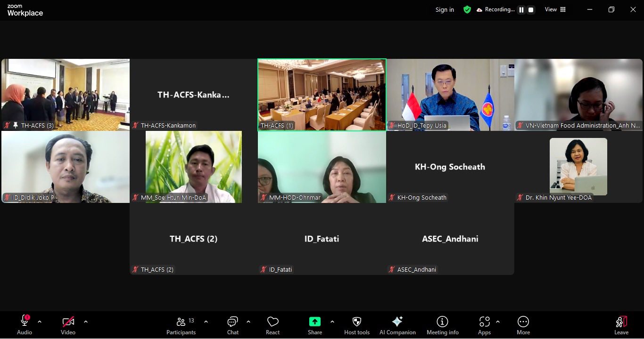Open React heart menu

point(272,325)
